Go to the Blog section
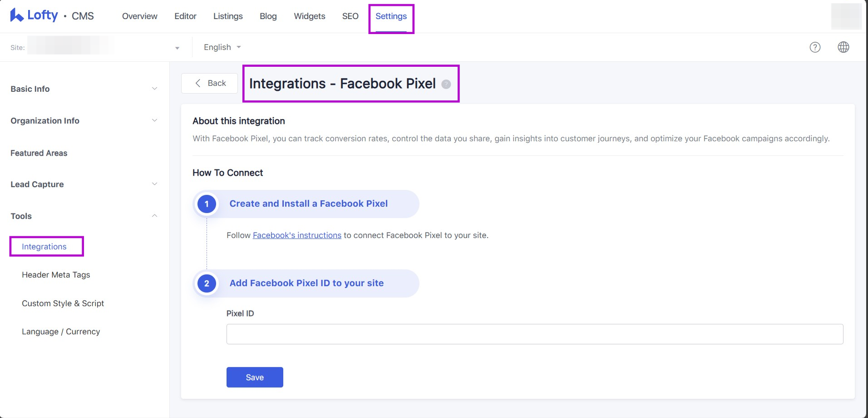 coord(268,16)
